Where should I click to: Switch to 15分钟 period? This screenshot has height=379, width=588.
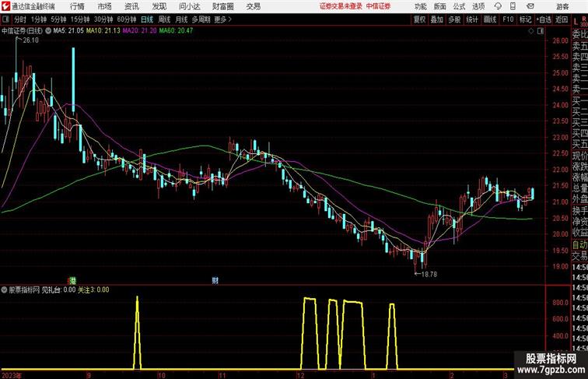[x=80, y=19]
